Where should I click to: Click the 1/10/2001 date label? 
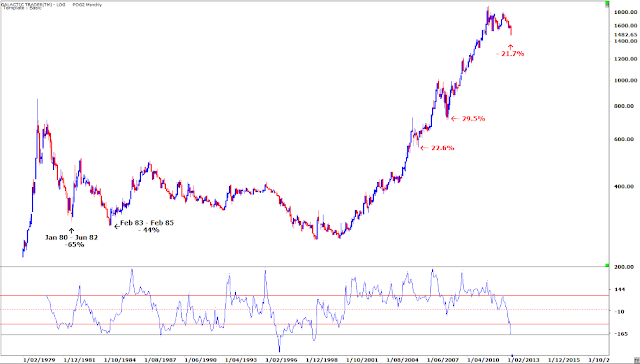pos(362,360)
